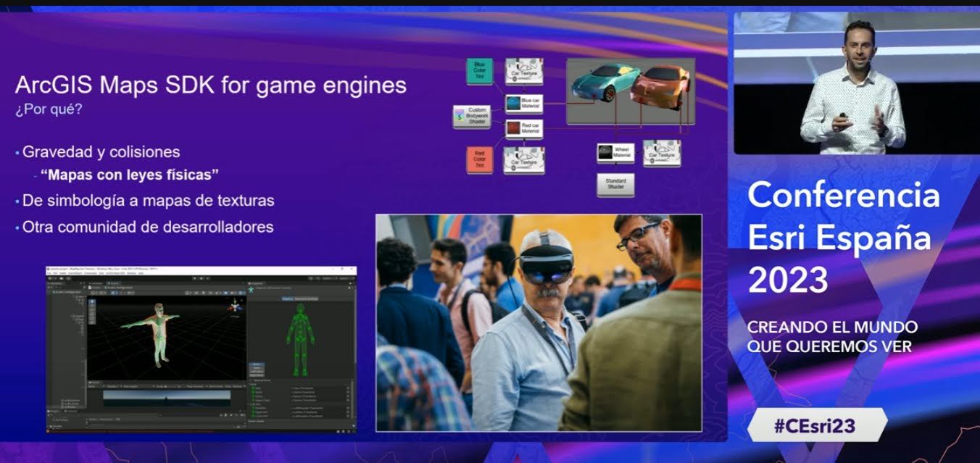Click the speaker video feed
The image size is (980, 463).
pos(855,83)
